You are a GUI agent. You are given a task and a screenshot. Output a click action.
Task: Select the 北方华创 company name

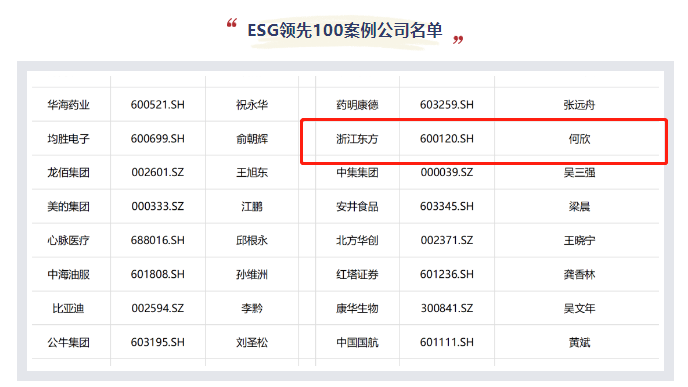pyautogui.click(x=357, y=240)
